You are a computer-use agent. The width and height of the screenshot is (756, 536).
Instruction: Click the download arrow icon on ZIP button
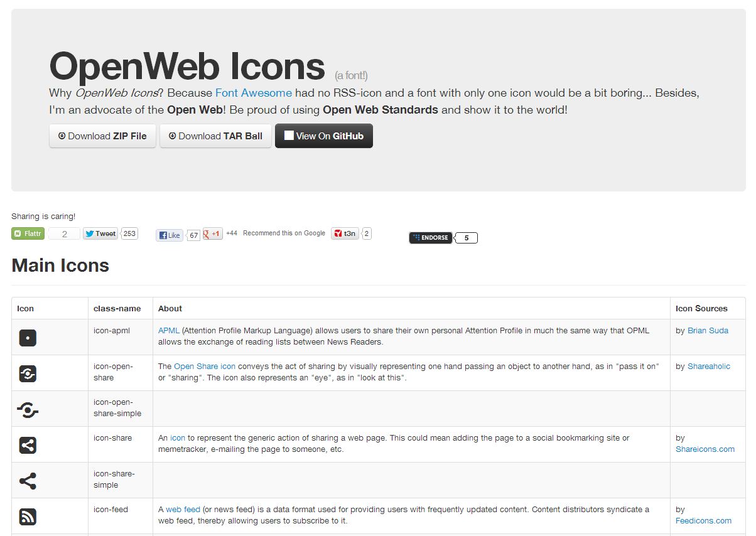[x=62, y=136]
